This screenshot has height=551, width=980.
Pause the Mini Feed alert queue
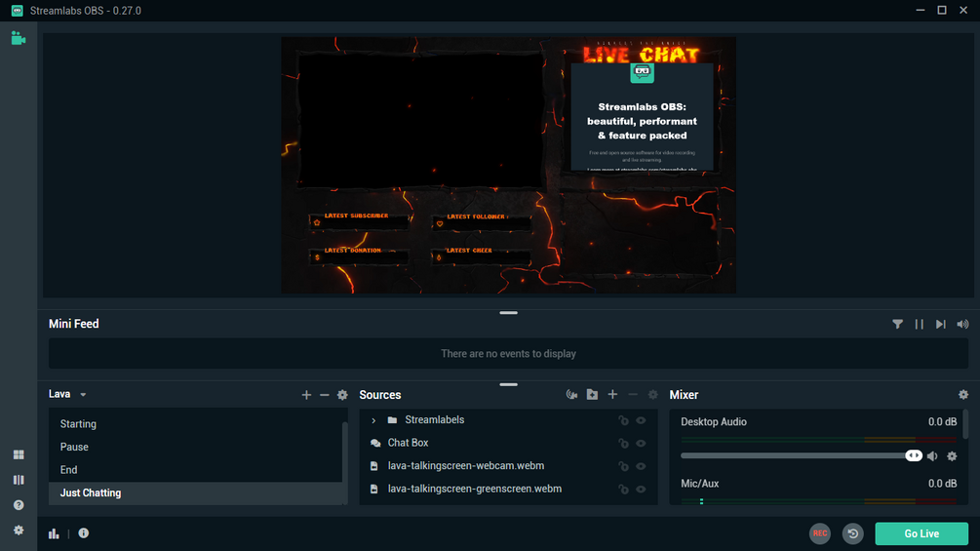920,324
